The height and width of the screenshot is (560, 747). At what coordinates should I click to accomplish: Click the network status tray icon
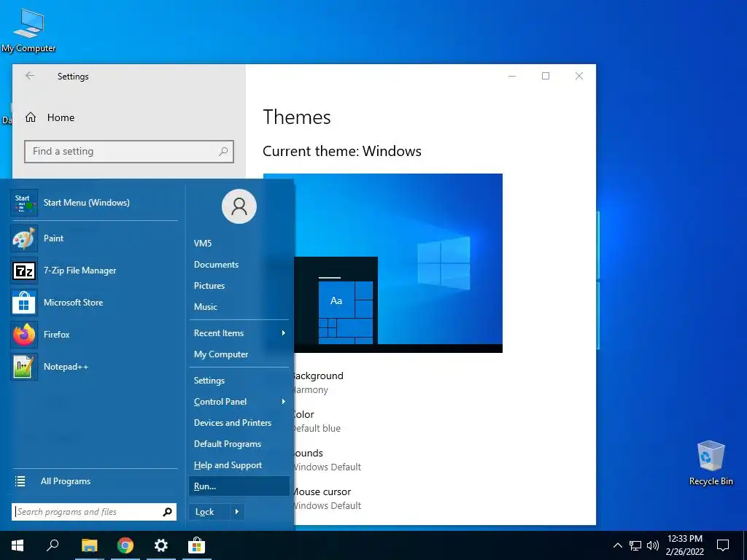tap(635, 545)
